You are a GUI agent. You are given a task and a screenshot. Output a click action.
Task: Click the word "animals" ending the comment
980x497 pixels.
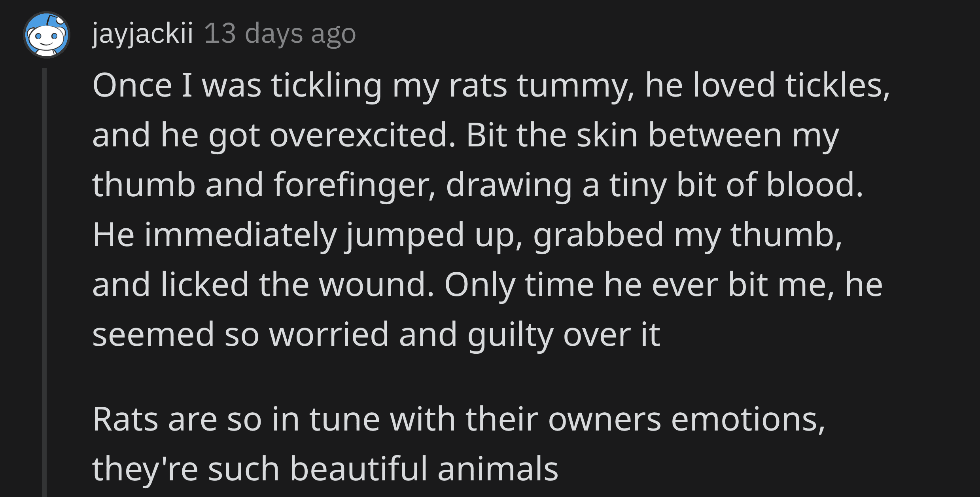(498, 469)
